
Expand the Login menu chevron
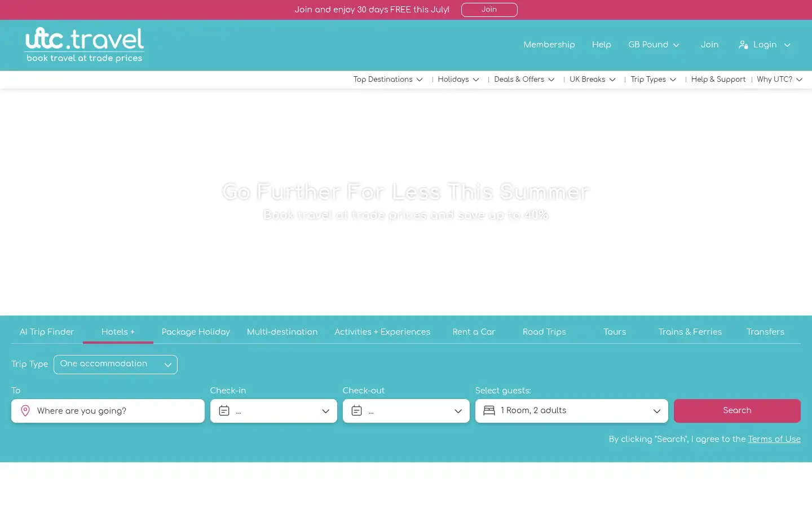(787, 45)
